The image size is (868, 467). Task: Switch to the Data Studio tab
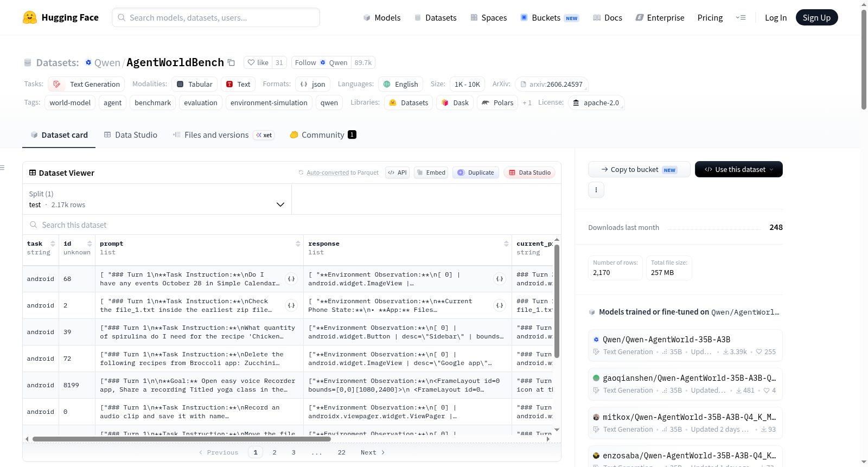(x=131, y=135)
